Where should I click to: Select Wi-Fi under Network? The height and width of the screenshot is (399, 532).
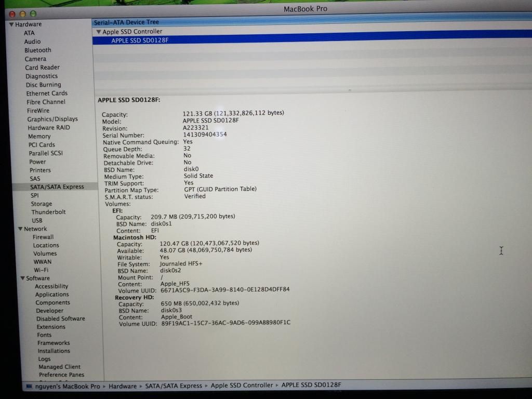41,270
